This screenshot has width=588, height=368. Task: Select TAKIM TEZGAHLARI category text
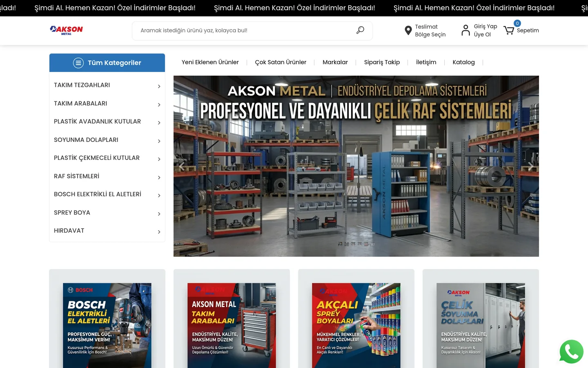tap(82, 85)
